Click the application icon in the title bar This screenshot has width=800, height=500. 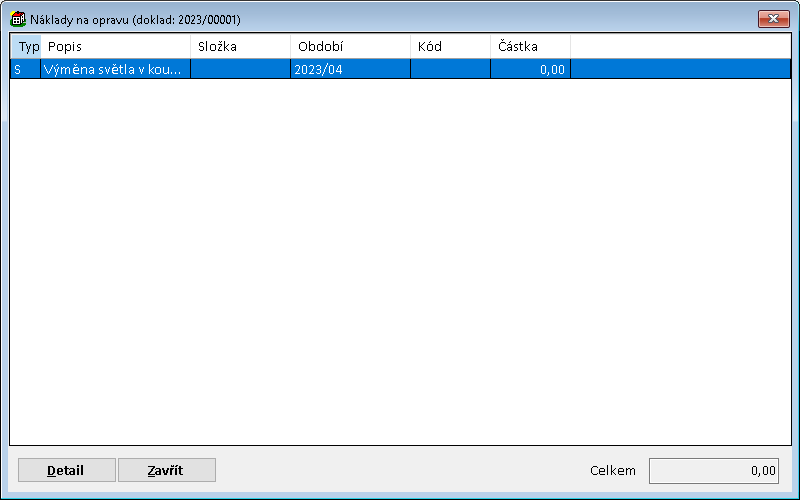point(18,19)
